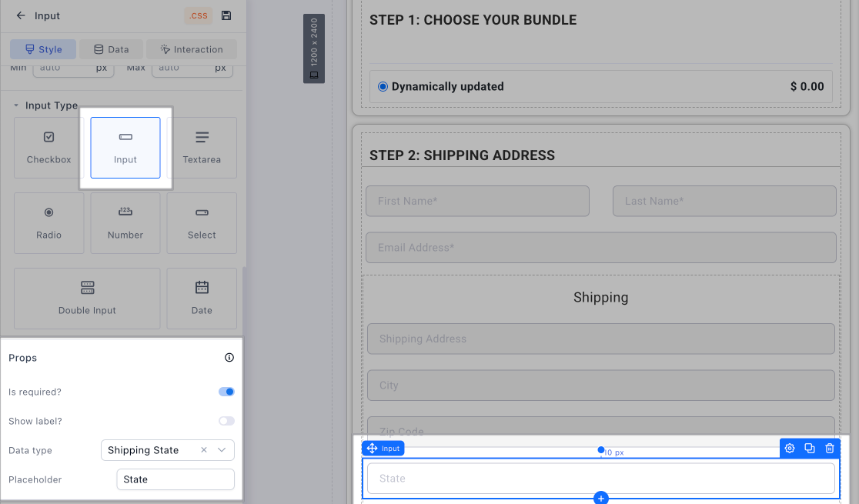Open settings gear for selected input
This screenshot has height=504, width=859.
(789, 449)
